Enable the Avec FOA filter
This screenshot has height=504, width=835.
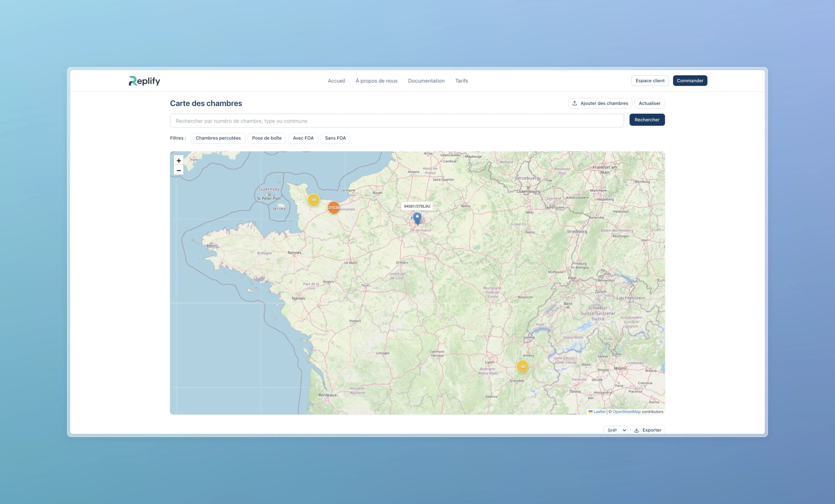click(303, 138)
